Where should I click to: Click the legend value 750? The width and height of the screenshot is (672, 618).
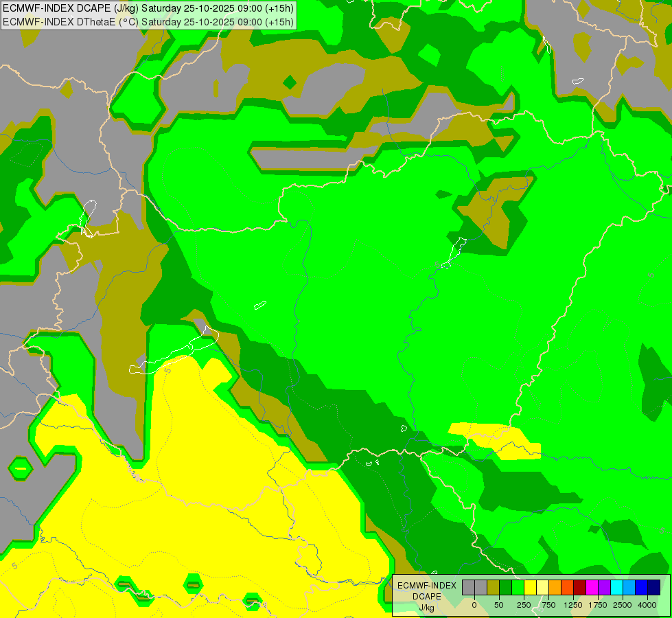coord(548,605)
